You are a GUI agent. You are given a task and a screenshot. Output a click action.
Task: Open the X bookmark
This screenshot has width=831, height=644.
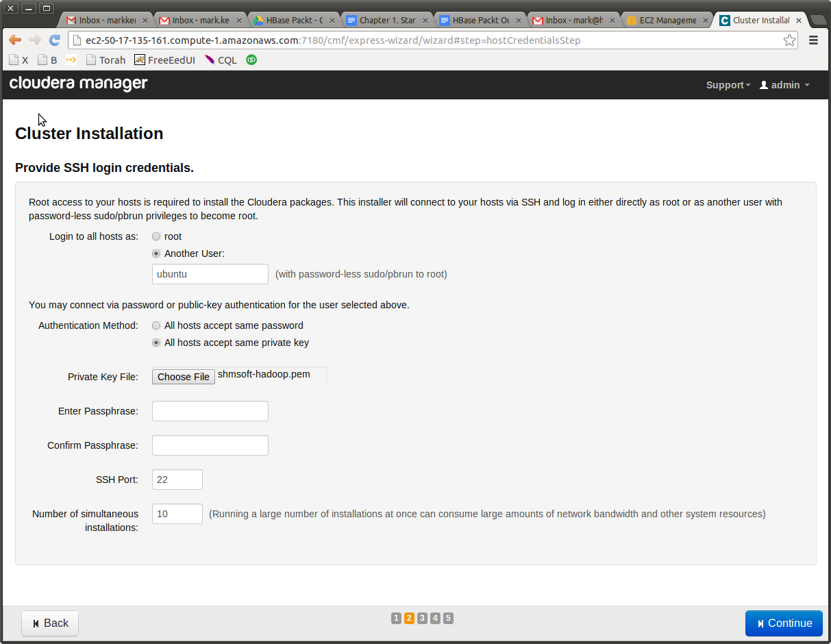(18, 60)
